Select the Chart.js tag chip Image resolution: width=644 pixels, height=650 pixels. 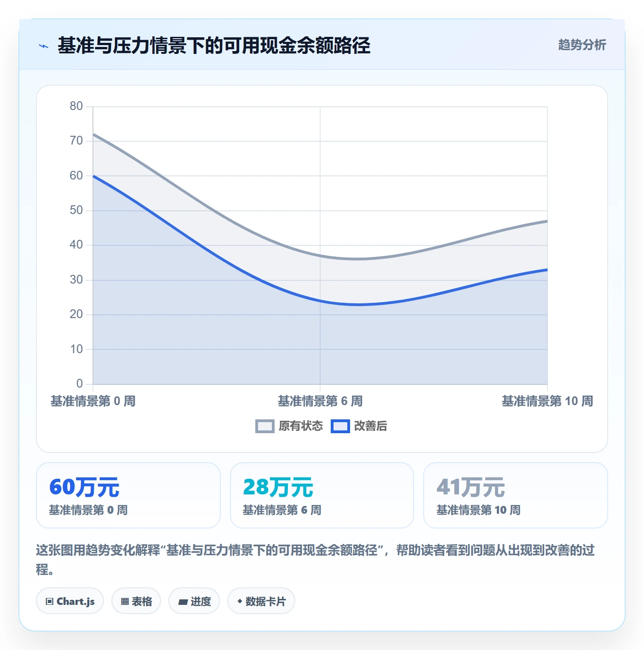(x=70, y=601)
